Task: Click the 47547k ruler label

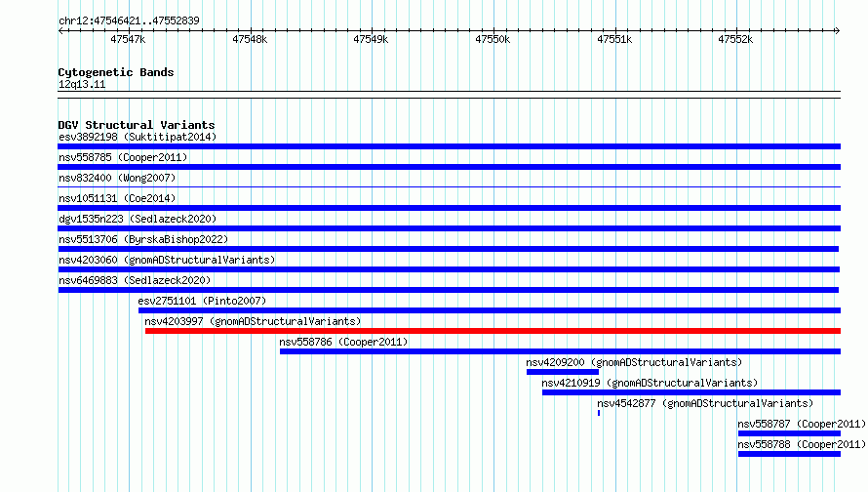Action: [x=128, y=39]
